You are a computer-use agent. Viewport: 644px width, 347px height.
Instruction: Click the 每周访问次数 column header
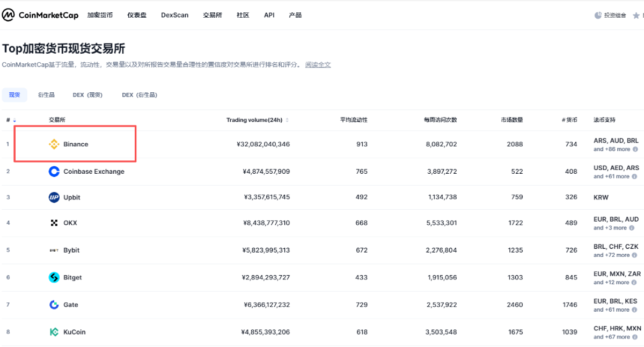pos(441,120)
